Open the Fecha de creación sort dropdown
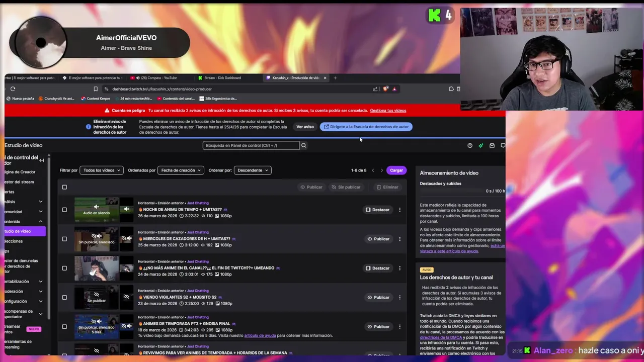This screenshot has height=362, width=644. 181,170
